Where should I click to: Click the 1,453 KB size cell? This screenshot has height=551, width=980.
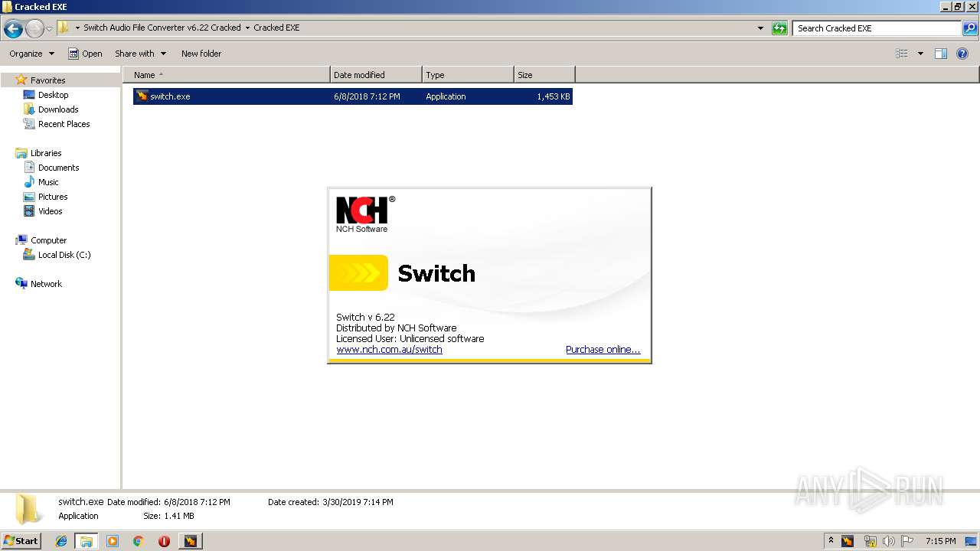coord(553,96)
